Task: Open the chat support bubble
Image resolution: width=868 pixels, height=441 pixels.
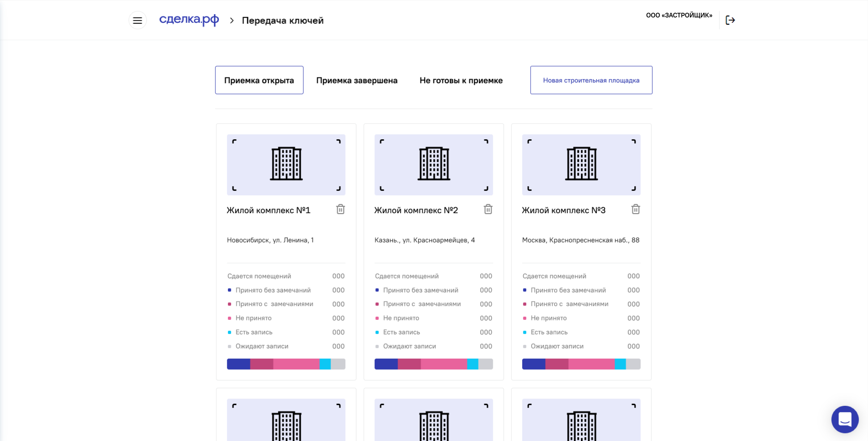Action: [x=845, y=419]
